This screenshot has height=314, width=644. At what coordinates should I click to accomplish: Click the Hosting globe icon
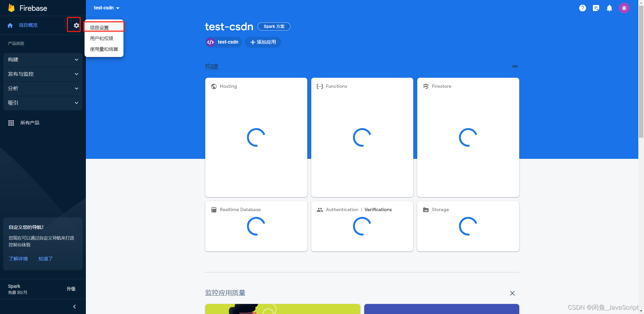point(214,86)
